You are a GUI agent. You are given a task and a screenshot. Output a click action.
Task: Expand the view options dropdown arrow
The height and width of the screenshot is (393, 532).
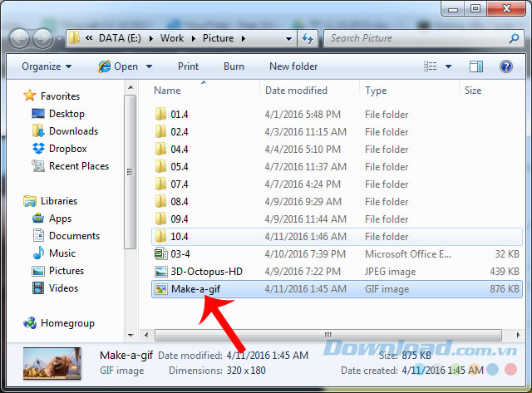click(x=448, y=66)
